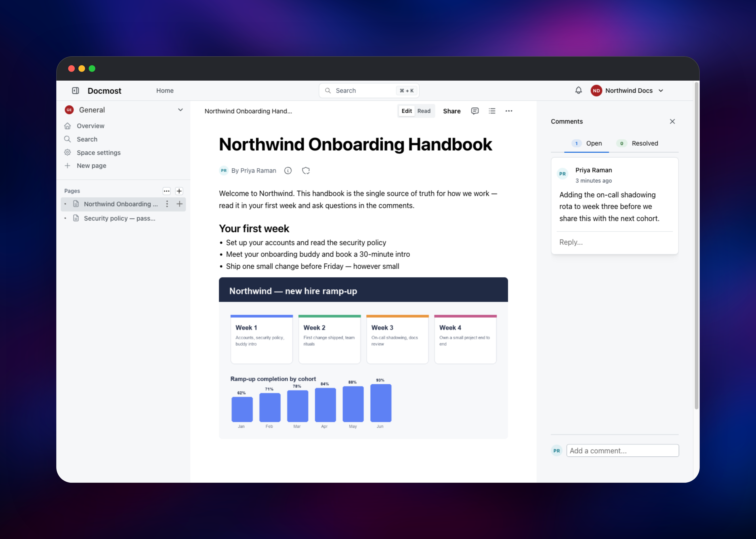Click the top Search input field

(x=369, y=91)
